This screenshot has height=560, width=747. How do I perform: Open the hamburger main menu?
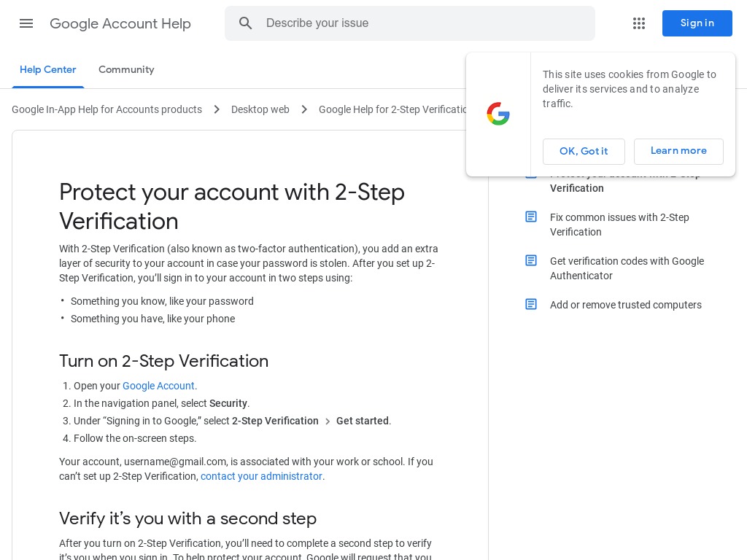[26, 23]
